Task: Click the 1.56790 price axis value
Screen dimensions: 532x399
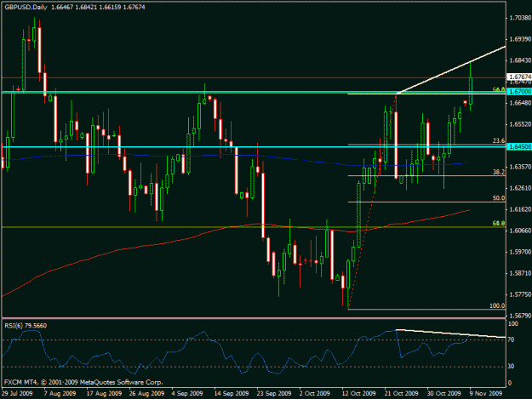Action: pyautogui.click(x=520, y=316)
